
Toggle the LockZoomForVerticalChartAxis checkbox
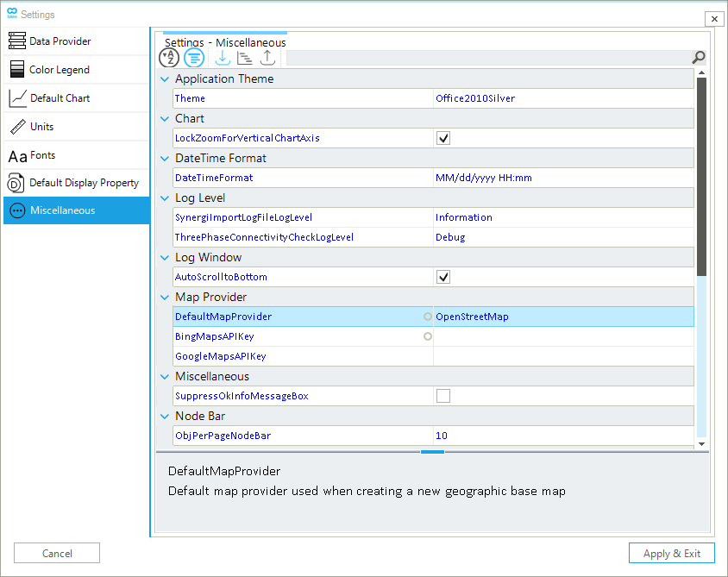click(x=442, y=138)
